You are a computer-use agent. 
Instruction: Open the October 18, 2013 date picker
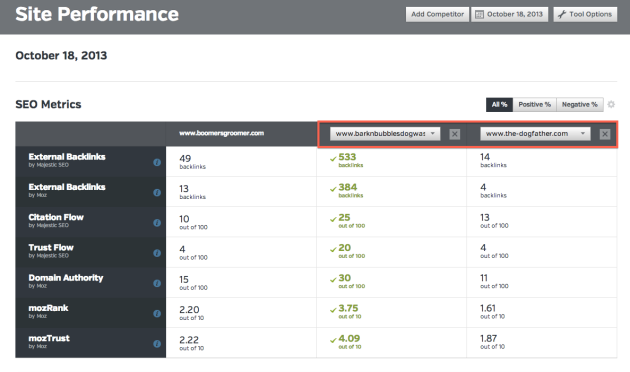509,14
